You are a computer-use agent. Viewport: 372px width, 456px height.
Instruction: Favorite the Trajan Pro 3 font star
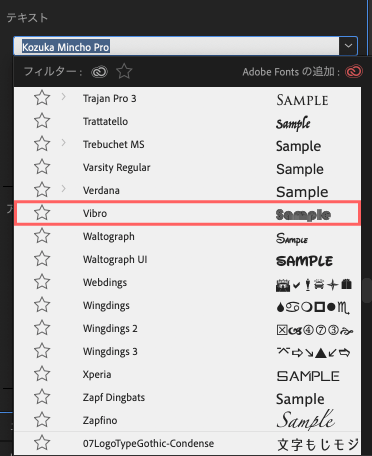(x=42, y=98)
